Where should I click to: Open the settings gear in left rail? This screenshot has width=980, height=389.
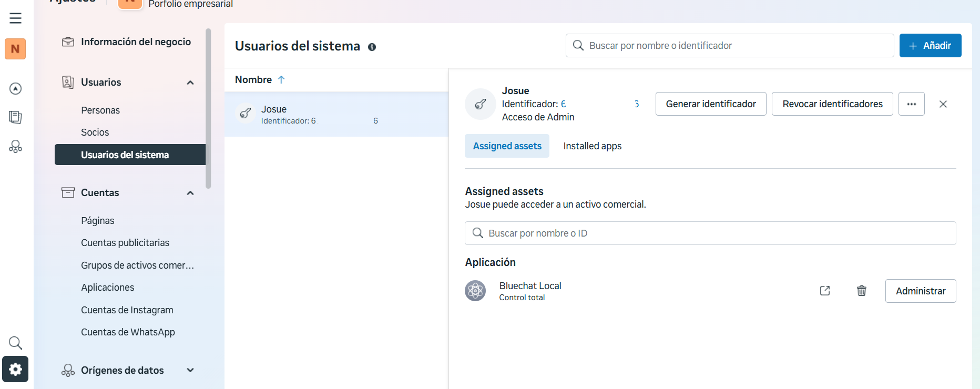15,369
